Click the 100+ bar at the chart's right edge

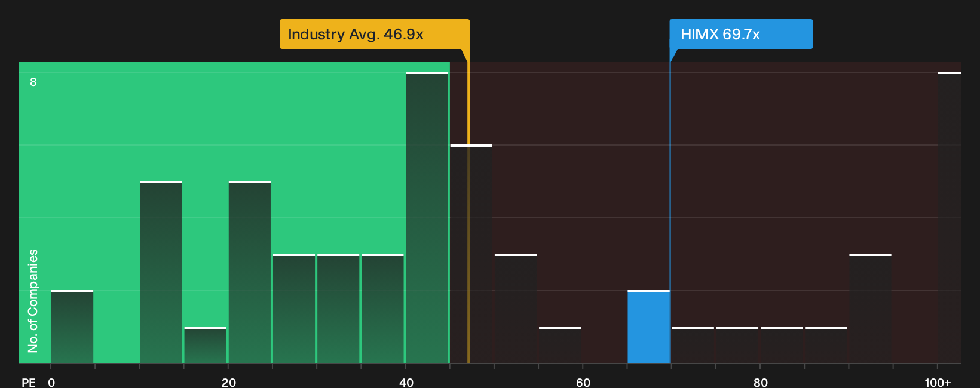pyautogui.click(x=950, y=217)
